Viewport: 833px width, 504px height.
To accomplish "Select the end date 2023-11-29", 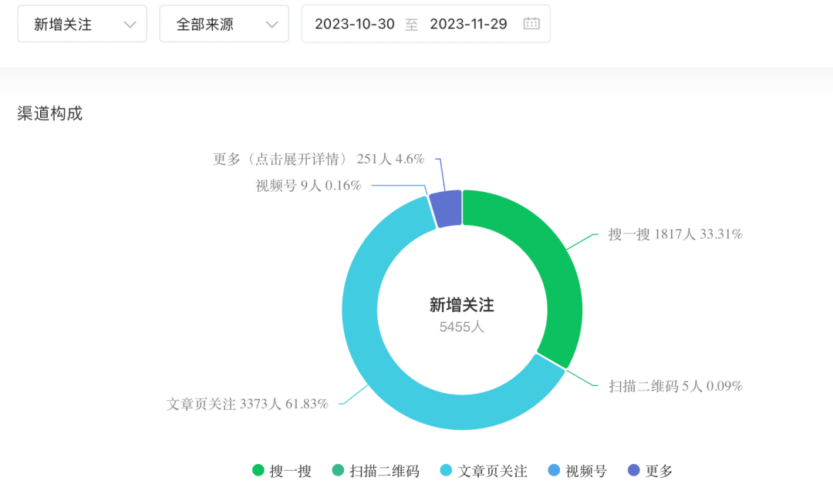I will 470,23.
